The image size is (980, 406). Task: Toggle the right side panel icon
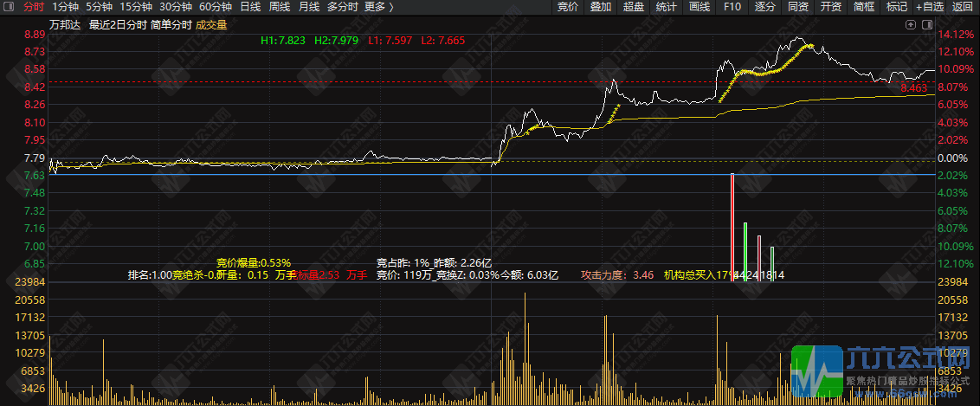click(x=926, y=25)
